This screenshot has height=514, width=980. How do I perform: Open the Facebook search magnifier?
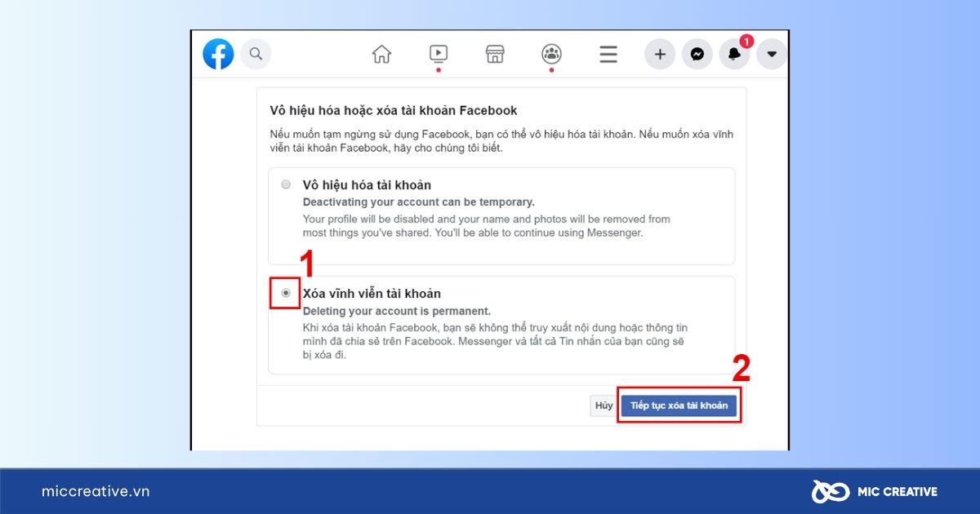pyautogui.click(x=256, y=54)
